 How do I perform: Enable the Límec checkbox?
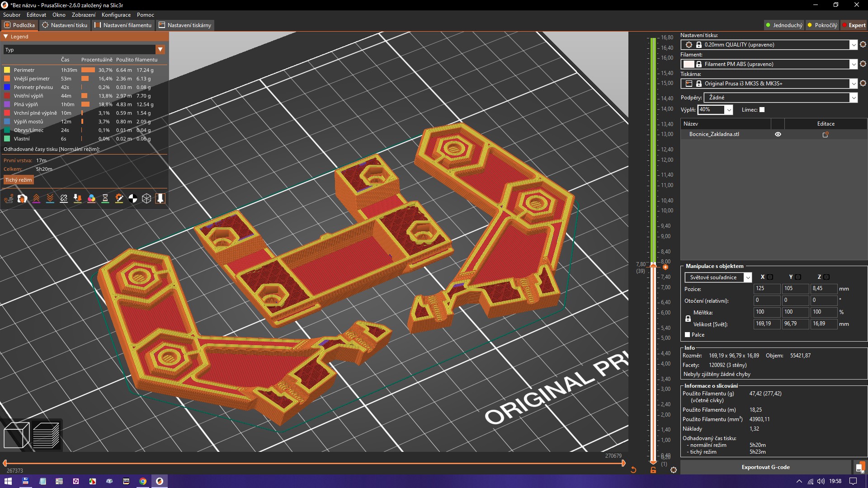[762, 110]
